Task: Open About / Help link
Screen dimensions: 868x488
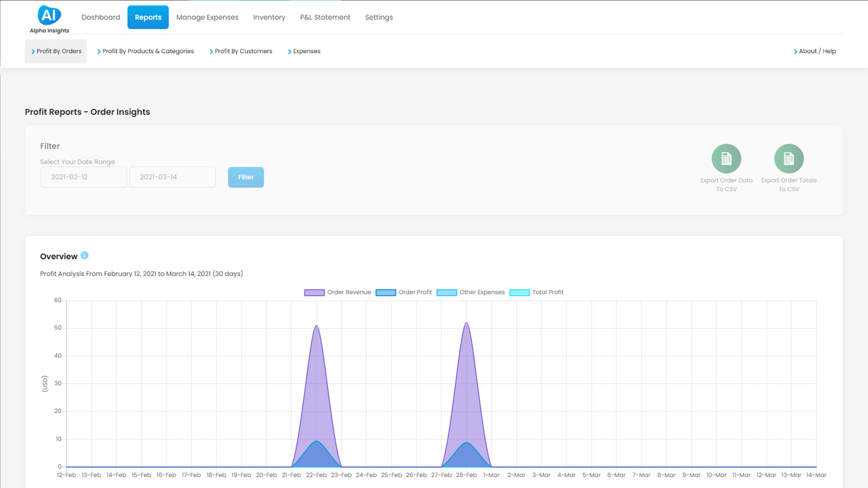Action: coord(815,51)
